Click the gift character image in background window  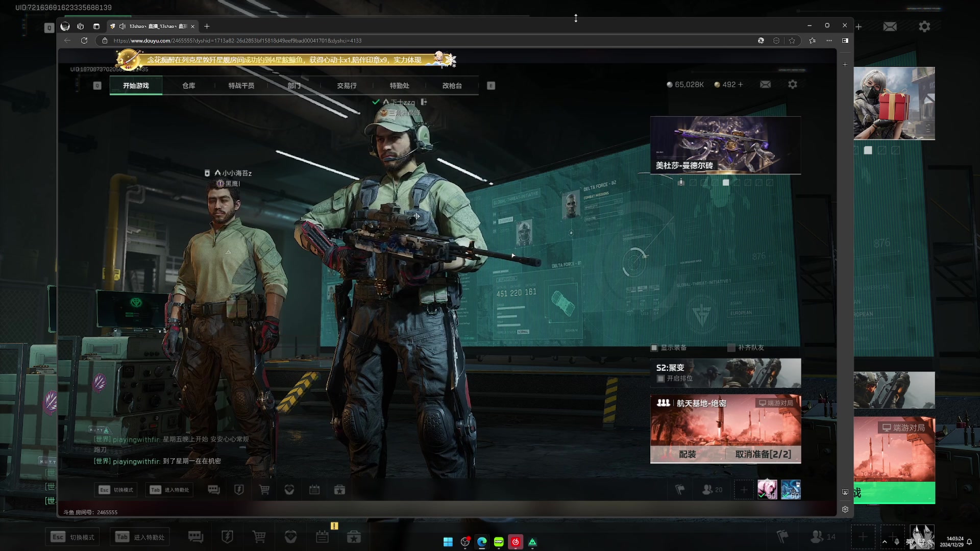(x=894, y=103)
